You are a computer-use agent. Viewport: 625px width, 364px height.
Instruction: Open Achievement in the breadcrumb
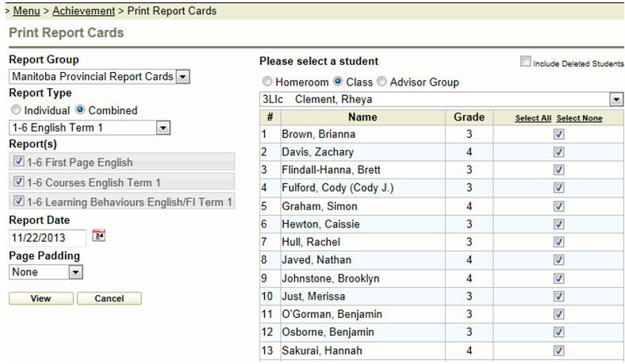pos(84,11)
